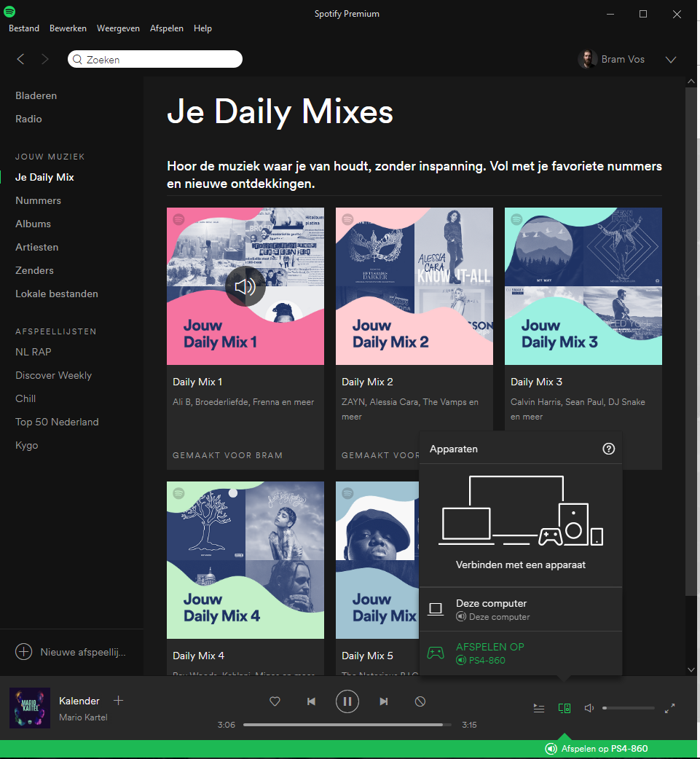Click the plus circle for new playlist
Image resolution: width=700 pixels, height=759 pixels.
(x=24, y=651)
